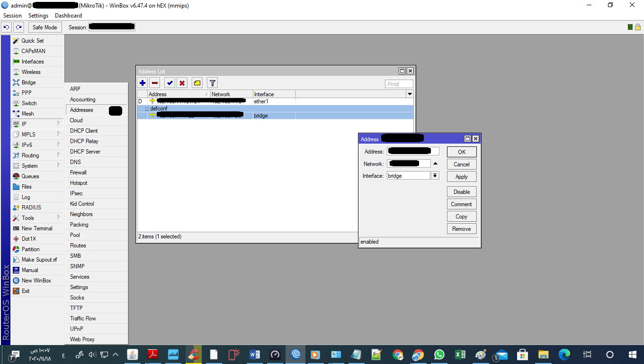
Task: Click Cancel in the Address dialog
Action: 462,164
